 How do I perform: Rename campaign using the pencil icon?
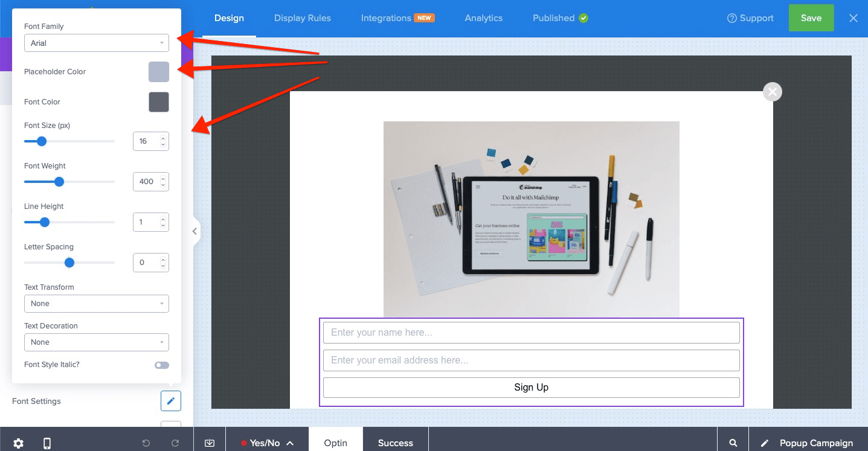point(765,443)
